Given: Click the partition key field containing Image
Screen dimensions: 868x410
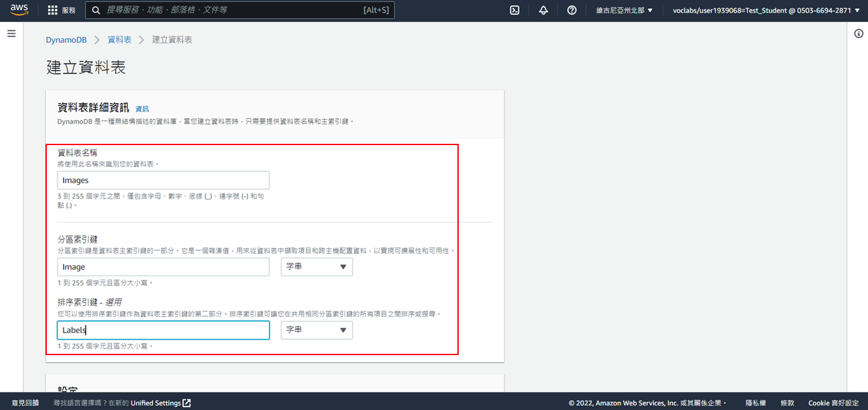Looking at the screenshot, I should tap(163, 267).
